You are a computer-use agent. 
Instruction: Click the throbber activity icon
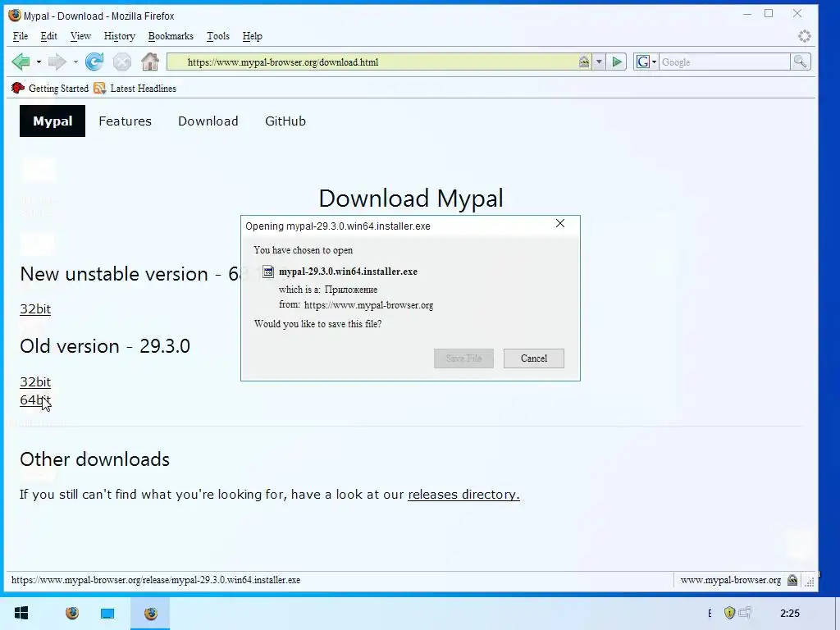tap(804, 36)
